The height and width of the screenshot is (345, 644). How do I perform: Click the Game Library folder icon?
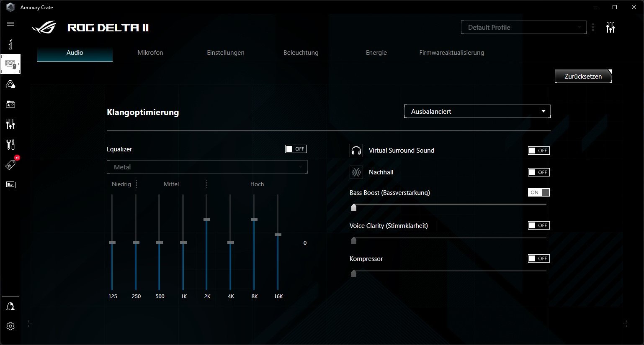(10, 104)
